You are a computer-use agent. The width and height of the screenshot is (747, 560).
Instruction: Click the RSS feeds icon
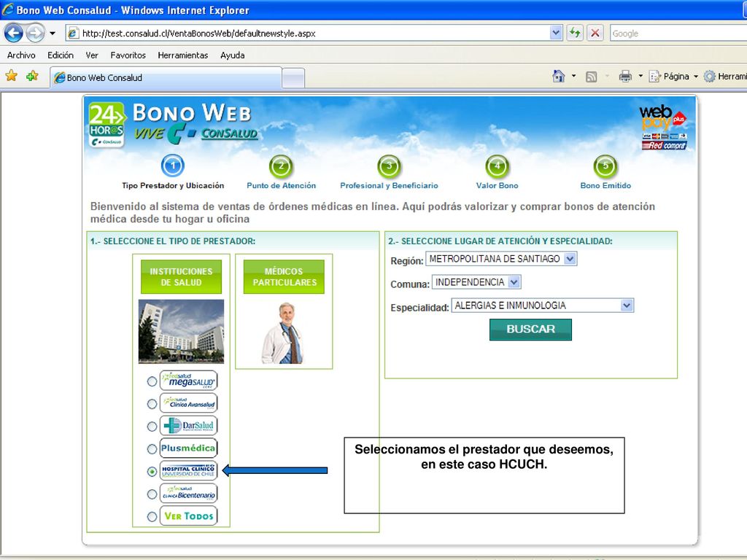(591, 77)
